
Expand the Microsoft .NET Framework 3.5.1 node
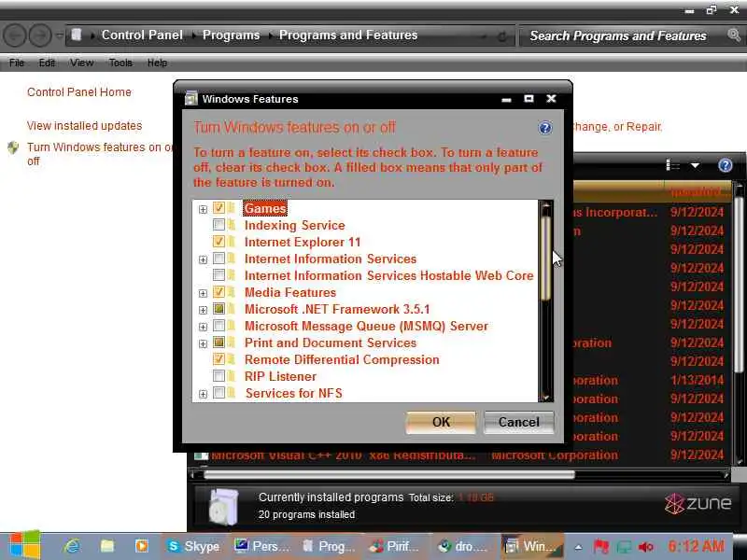(203, 310)
